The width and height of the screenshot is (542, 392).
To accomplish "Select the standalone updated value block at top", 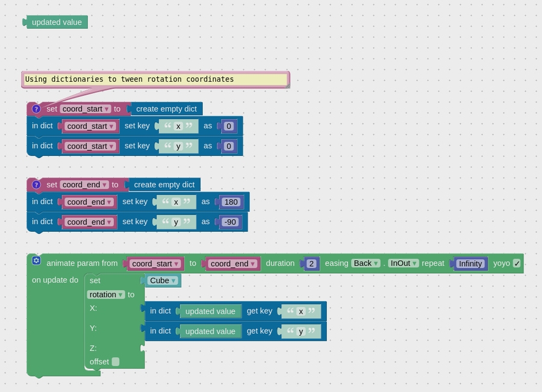I will pyautogui.click(x=57, y=22).
